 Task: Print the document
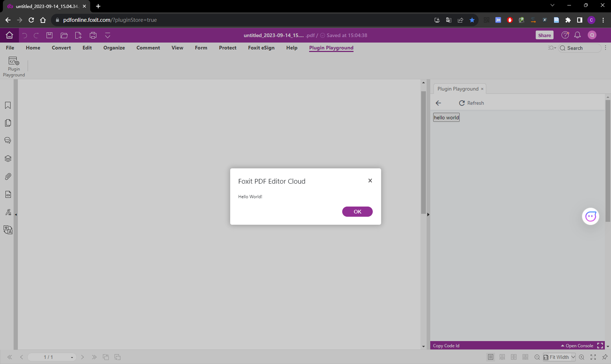pyautogui.click(x=93, y=35)
